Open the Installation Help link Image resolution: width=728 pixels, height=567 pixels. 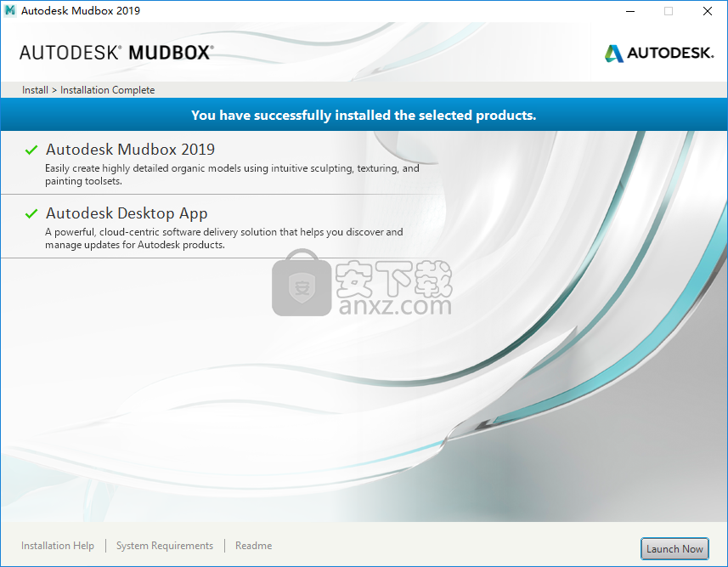(x=58, y=546)
